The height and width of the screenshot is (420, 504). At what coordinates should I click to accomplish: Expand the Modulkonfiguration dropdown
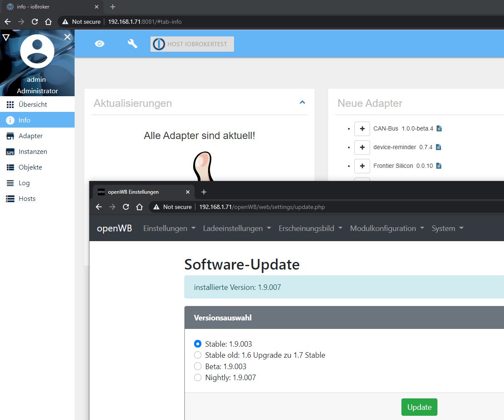[x=387, y=228]
